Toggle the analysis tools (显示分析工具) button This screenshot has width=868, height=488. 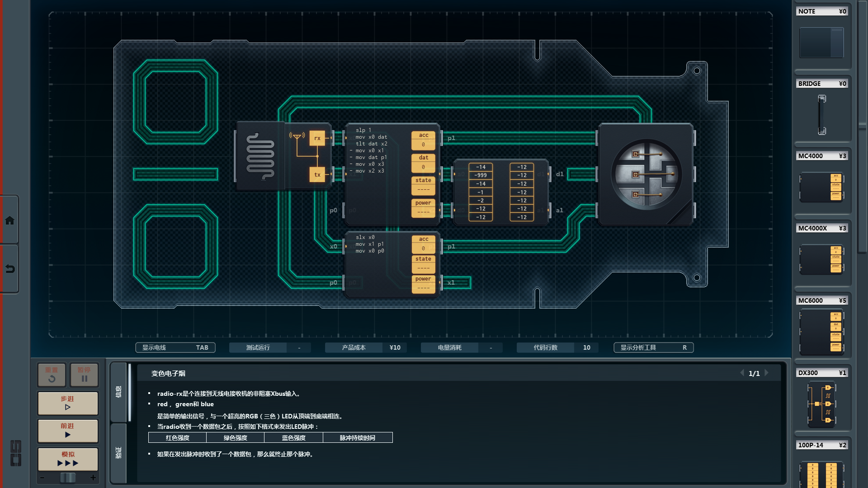(653, 347)
